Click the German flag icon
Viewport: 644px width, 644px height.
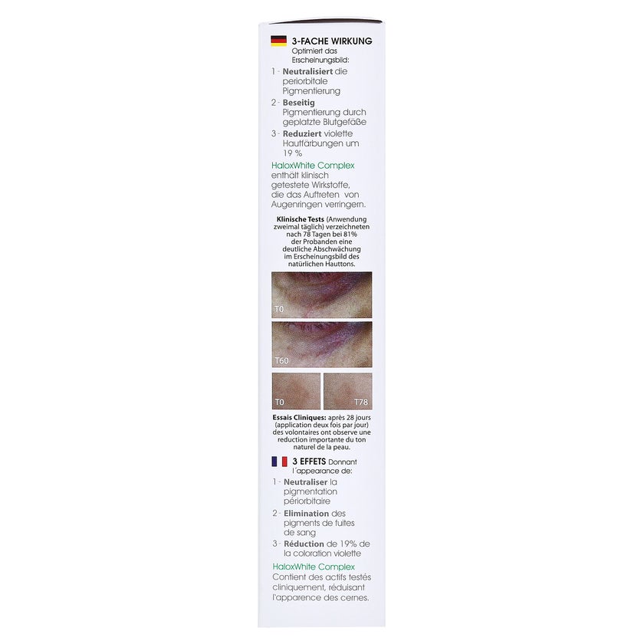click(x=278, y=41)
